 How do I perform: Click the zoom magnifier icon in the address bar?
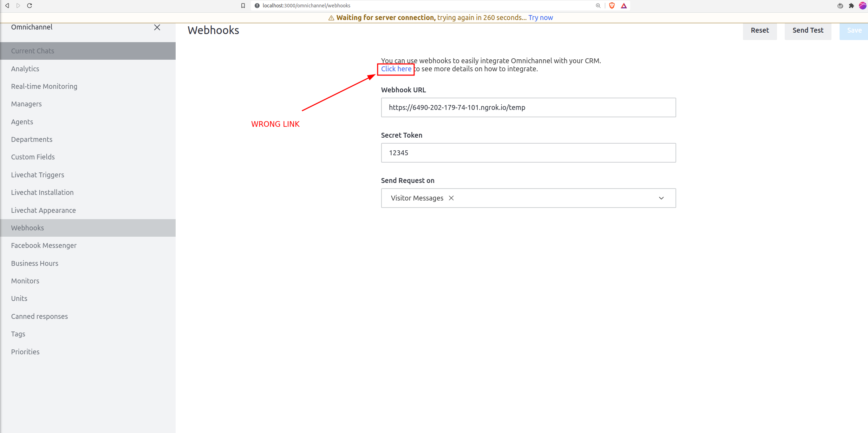click(x=598, y=6)
